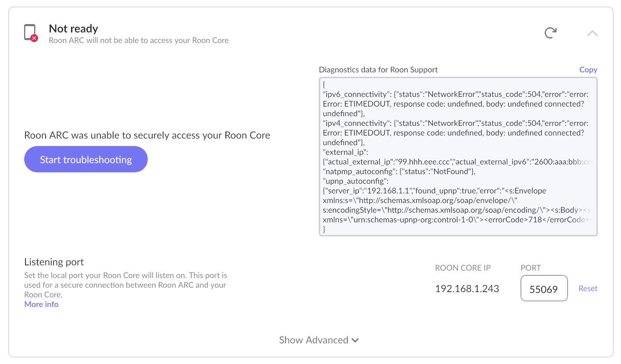
Task: Click the PORT column label
Action: tap(531, 268)
